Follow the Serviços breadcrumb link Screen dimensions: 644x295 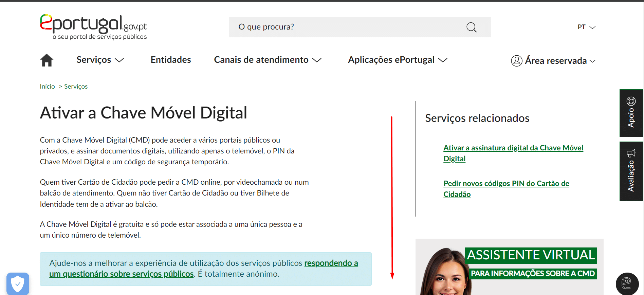76,86
